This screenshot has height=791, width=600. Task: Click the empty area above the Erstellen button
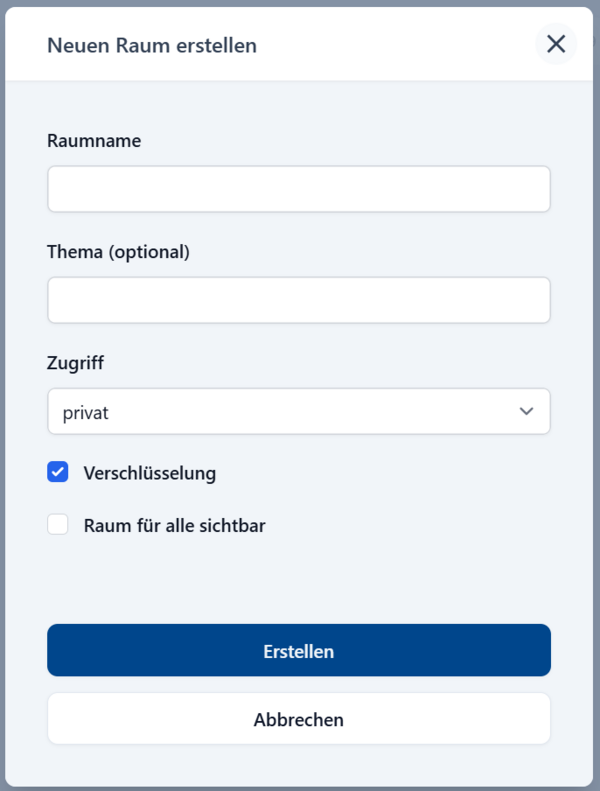(x=298, y=585)
